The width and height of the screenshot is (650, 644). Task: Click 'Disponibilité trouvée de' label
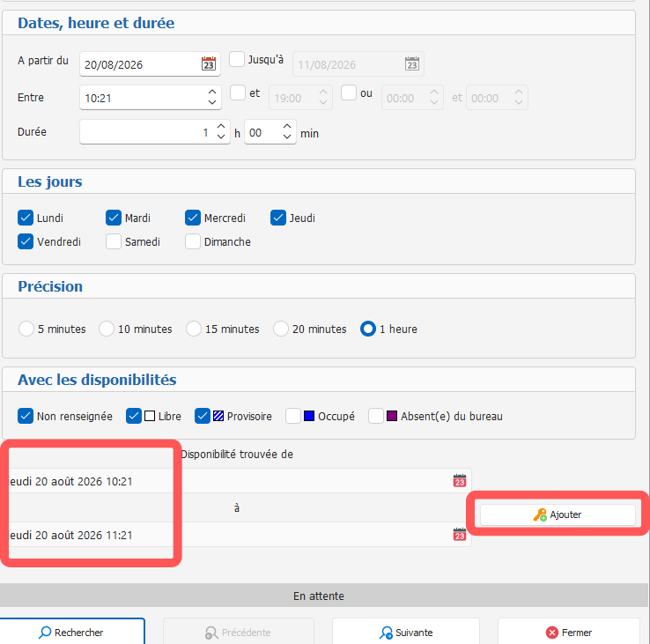237,454
